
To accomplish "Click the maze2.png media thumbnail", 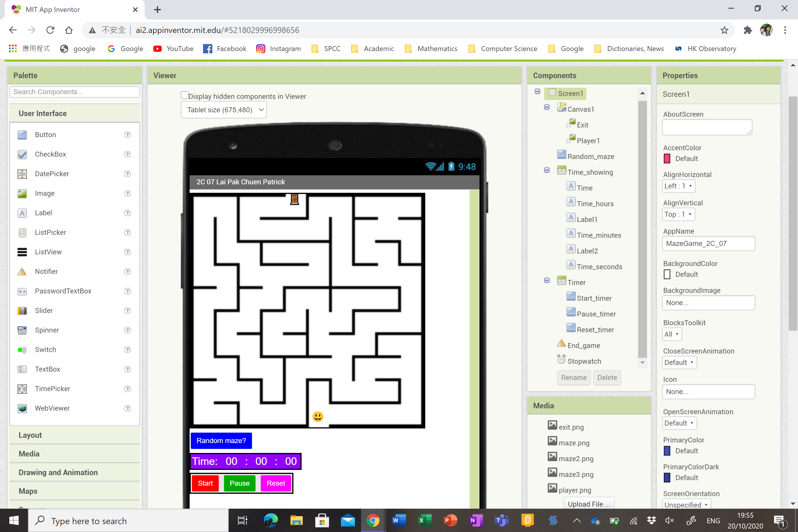I will pos(552,457).
